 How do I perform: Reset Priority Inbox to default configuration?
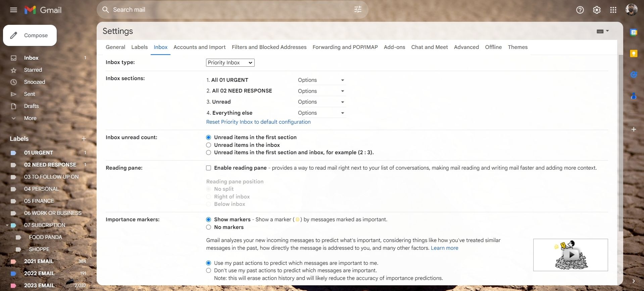point(258,122)
